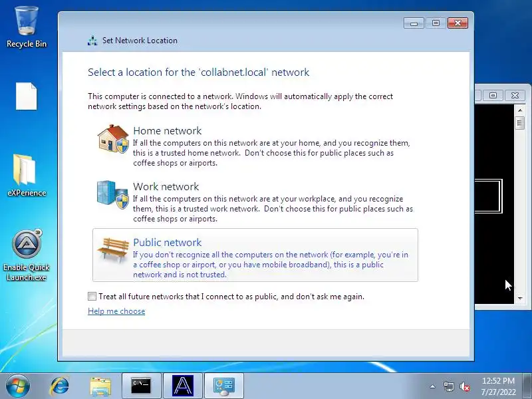
Task: Choose the Work network option
Action: click(255, 202)
